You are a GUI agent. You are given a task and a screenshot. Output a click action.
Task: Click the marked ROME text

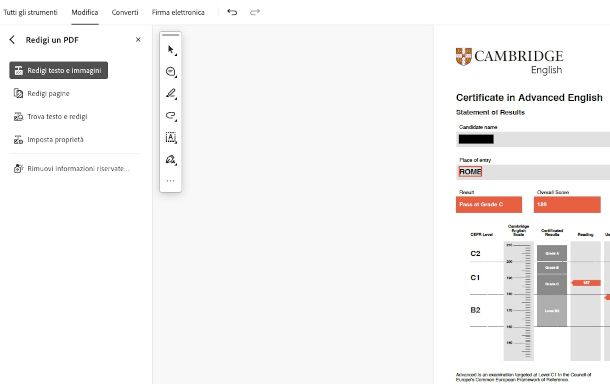point(470,172)
